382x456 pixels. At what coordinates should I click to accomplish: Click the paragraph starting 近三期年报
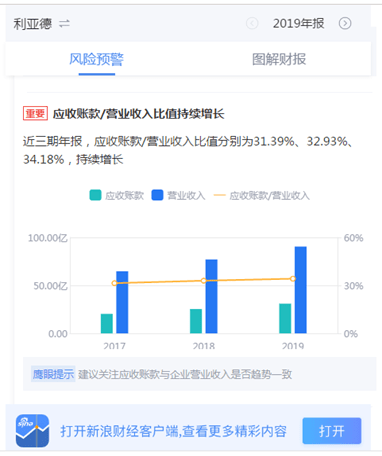point(189,150)
